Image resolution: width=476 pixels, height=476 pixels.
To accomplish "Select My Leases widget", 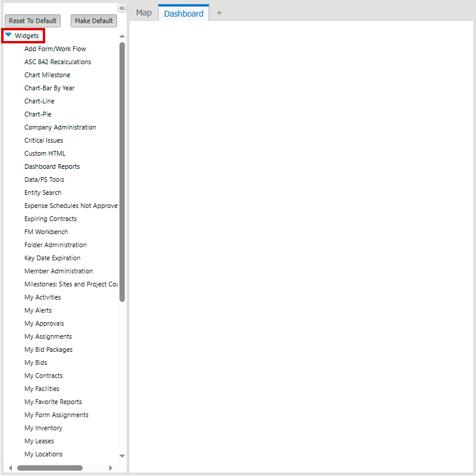I will (39, 440).
